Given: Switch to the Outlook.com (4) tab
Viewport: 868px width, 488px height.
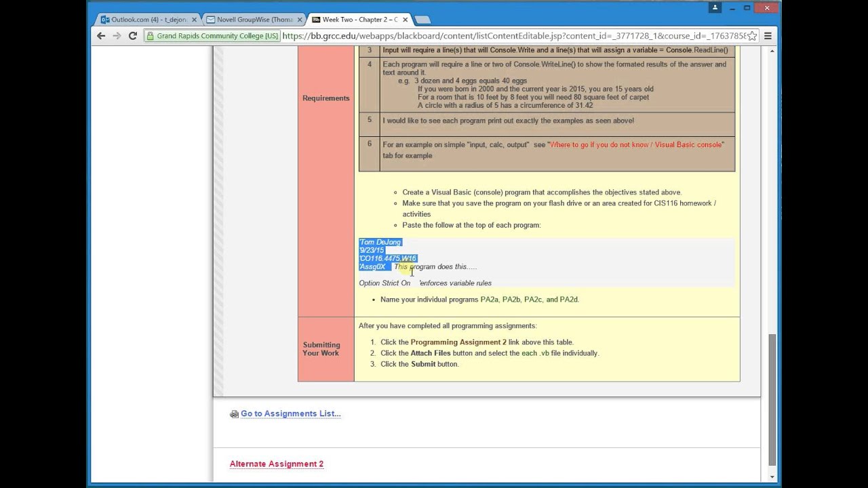Looking at the screenshot, I should (148, 20).
